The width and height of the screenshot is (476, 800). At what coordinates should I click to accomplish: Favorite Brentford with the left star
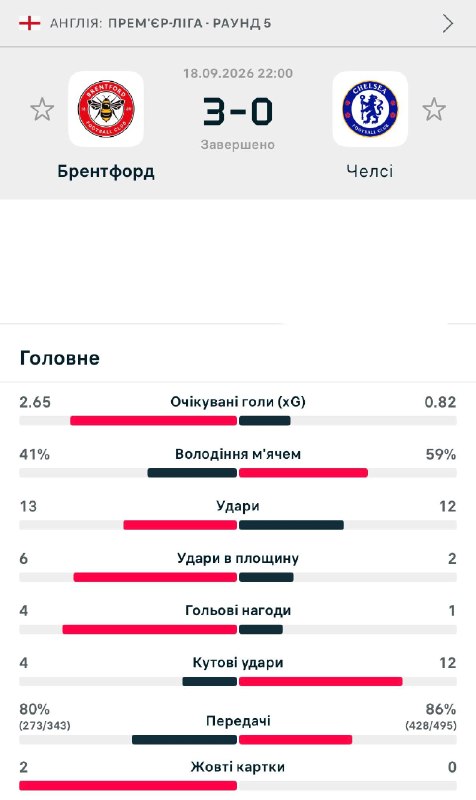(42, 109)
